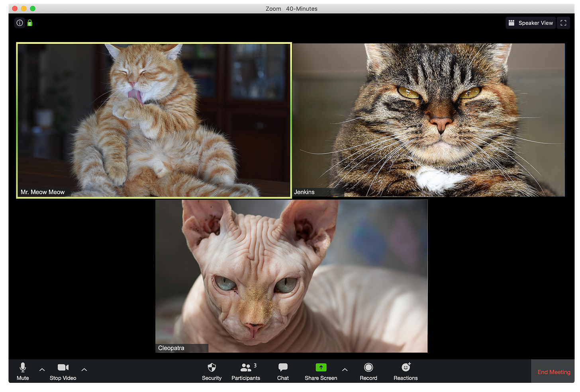
Task: Switch from Gallery to Speaker View
Action: [x=530, y=23]
